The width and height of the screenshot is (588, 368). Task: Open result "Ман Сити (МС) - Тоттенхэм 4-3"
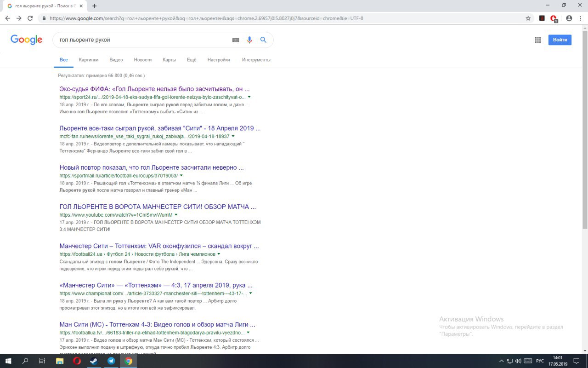coord(157,324)
